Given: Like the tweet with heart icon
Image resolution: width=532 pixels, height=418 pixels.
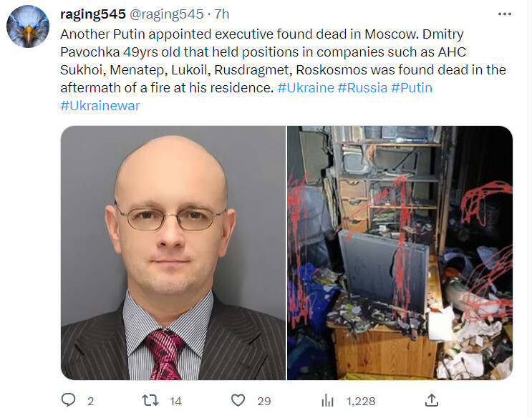Looking at the screenshot, I should click(238, 400).
